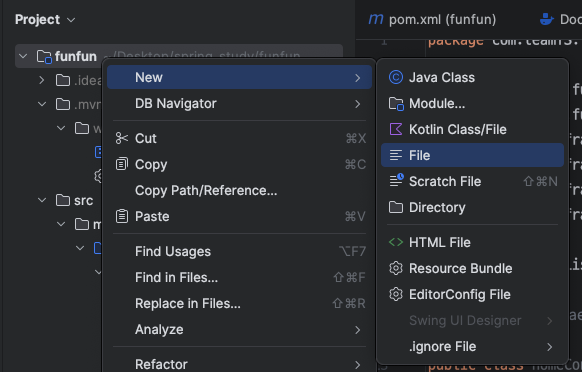
Task: Select Cut from the context menu
Action: 239,138
